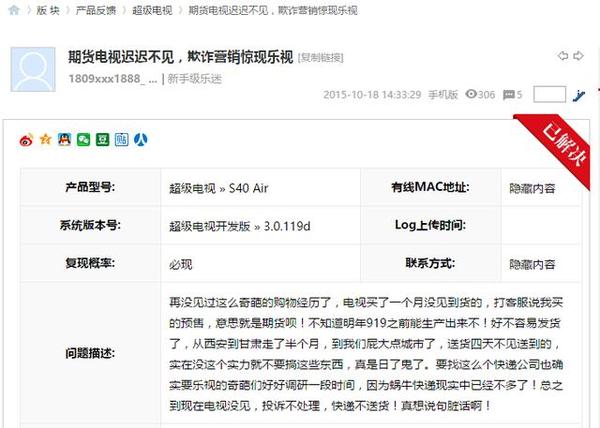Click 隐藏内容 next to 联系方式
600x428 pixels.
pos(532,264)
